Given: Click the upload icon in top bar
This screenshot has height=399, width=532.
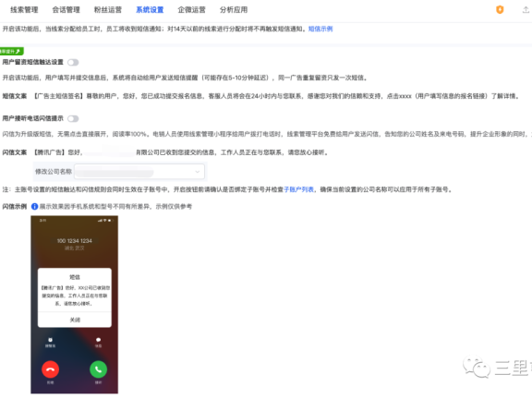Looking at the screenshot, I should click(526, 10).
